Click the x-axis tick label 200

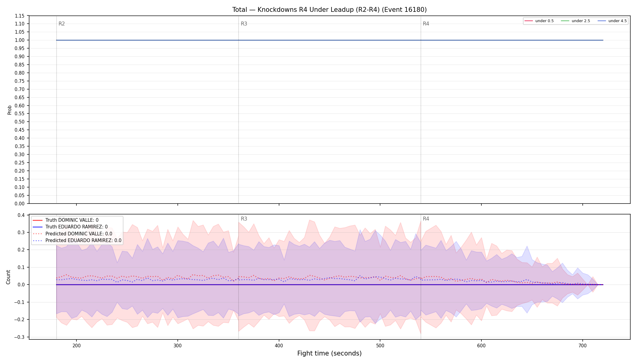coord(76,345)
